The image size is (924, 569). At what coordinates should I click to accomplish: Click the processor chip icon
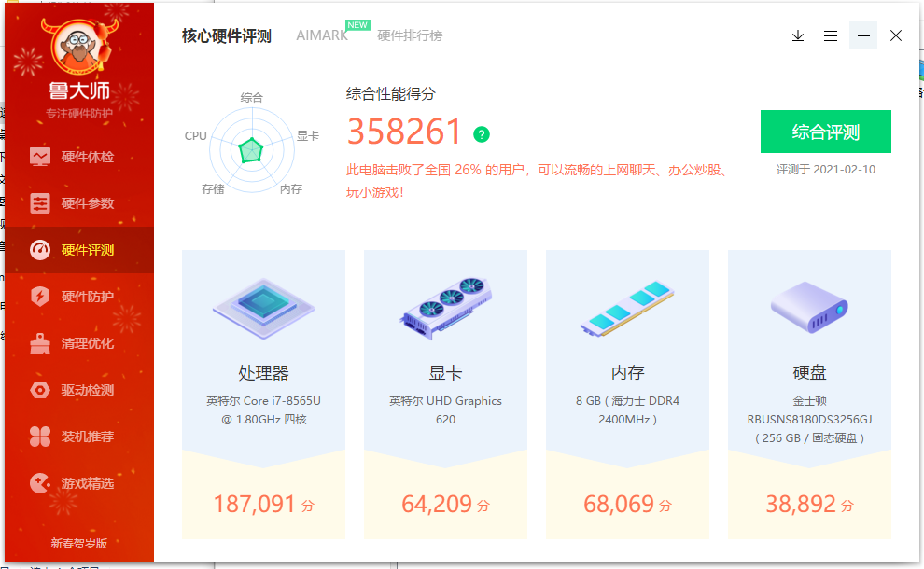click(263, 308)
